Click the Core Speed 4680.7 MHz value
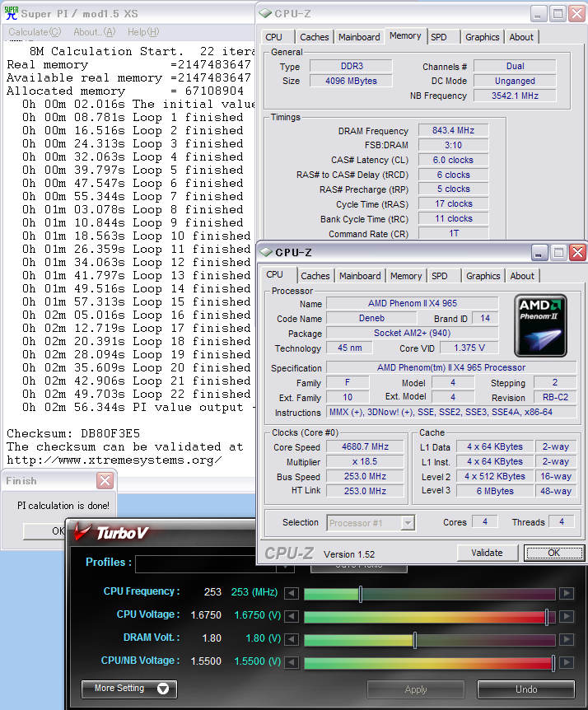 [x=365, y=446]
